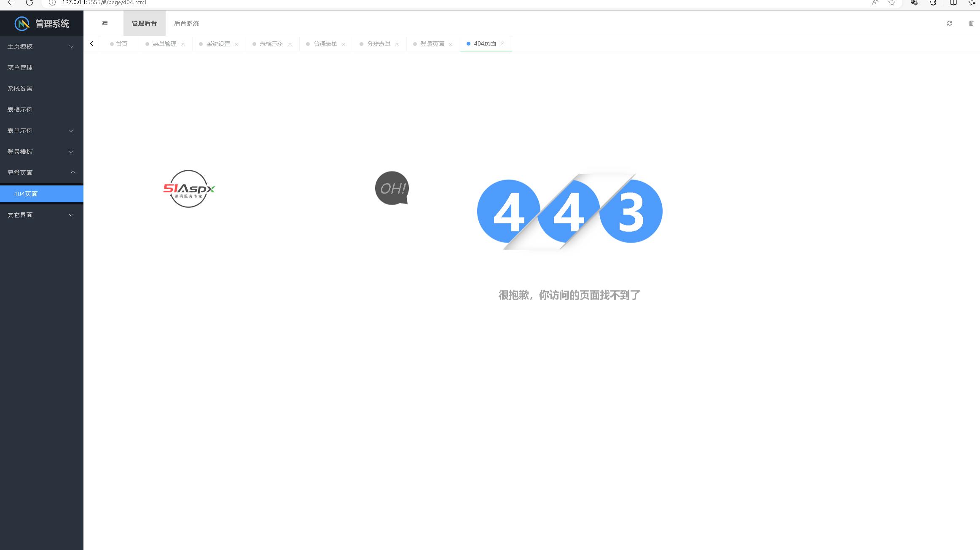Open 菜单管理 in sidebar

[42, 67]
